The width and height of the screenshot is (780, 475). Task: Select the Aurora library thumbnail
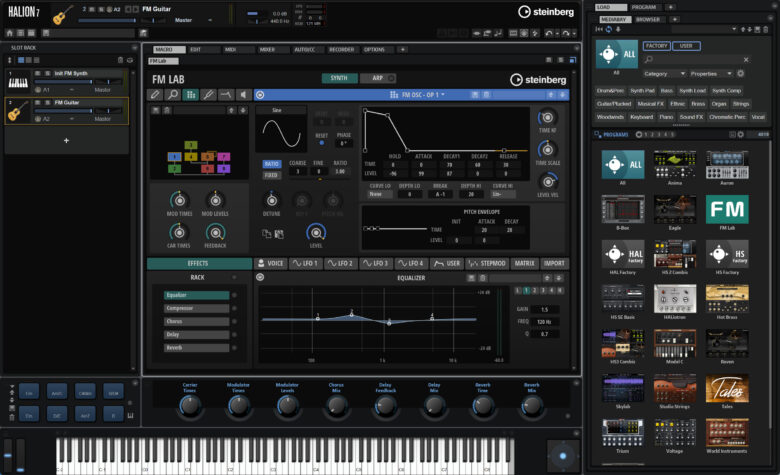pos(727,165)
